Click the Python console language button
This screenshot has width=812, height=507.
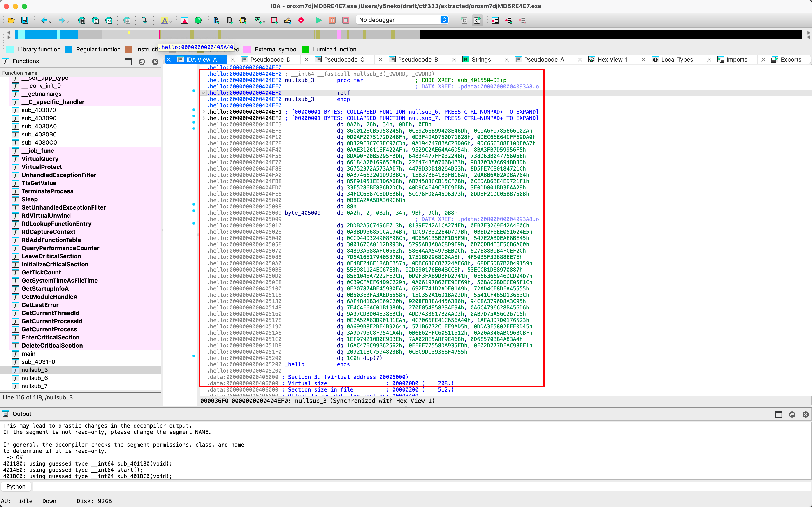click(16, 486)
